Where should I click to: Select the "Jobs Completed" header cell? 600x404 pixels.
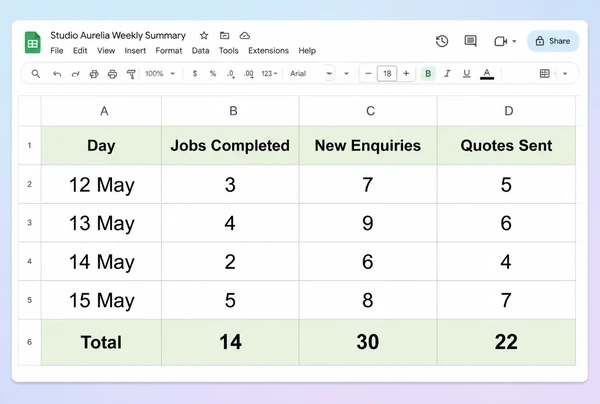[230, 145]
